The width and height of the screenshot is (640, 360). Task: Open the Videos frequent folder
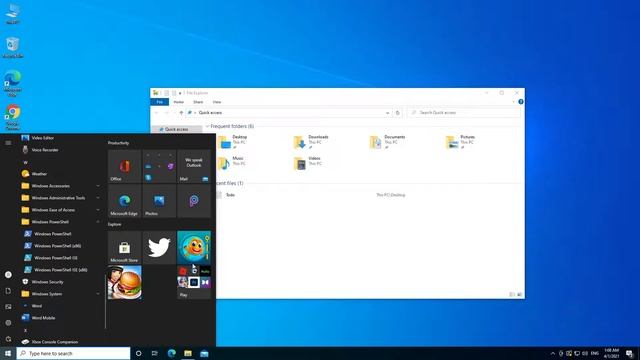click(x=308, y=163)
